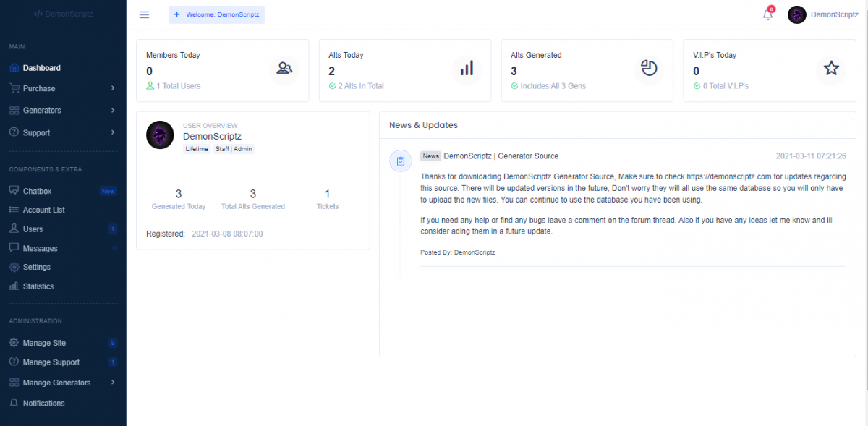Click the notification bell icon
The height and width of the screenshot is (426, 868).
pyautogui.click(x=767, y=15)
